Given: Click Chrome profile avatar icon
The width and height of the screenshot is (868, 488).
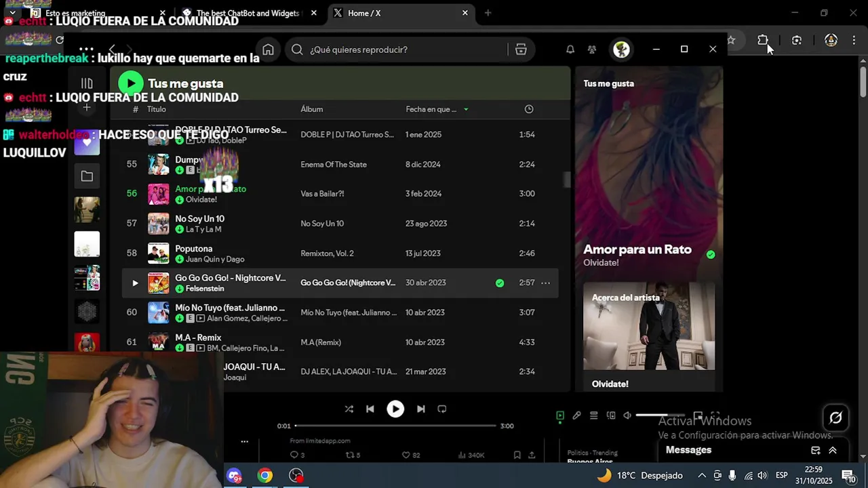Looking at the screenshot, I should pyautogui.click(x=831, y=40).
